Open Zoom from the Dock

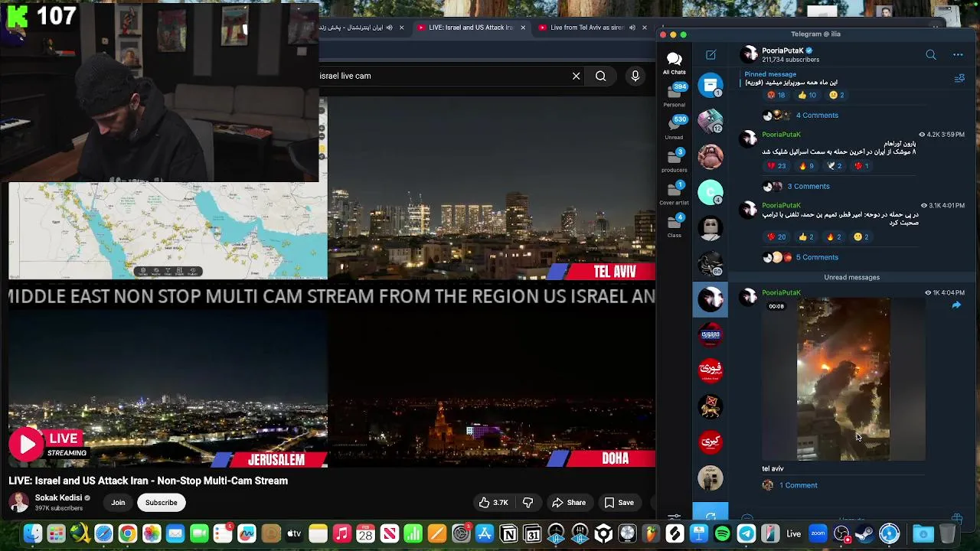click(x=818, y=533)
